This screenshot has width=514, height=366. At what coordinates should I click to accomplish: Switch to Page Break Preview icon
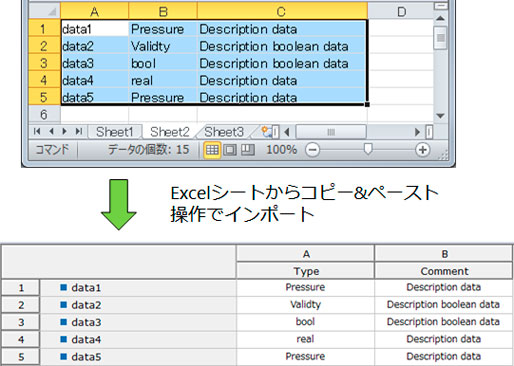(x=247, y=150)
